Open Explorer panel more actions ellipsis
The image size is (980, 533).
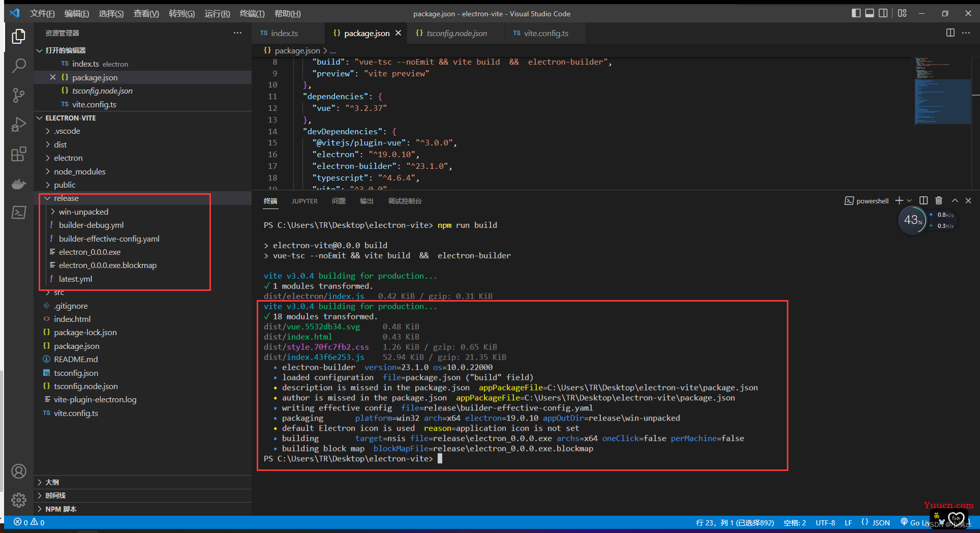pyautogui.click(x=237, y=33)
